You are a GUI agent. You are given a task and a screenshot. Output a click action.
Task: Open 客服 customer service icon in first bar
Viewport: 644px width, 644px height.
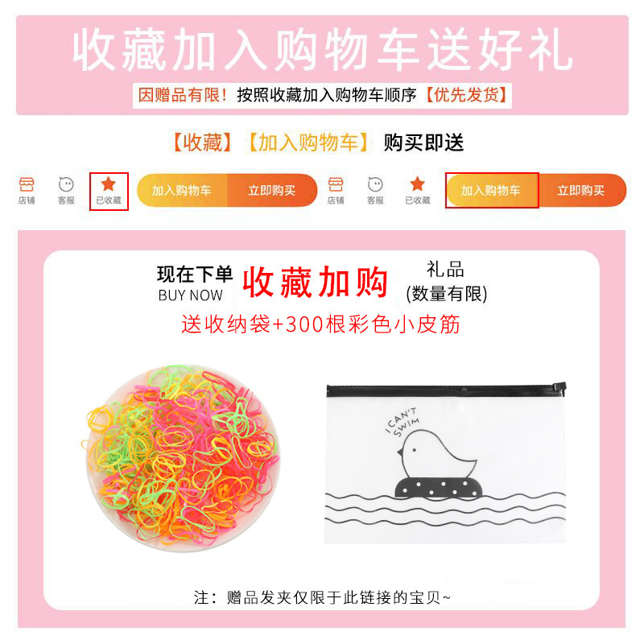(66, 191)
